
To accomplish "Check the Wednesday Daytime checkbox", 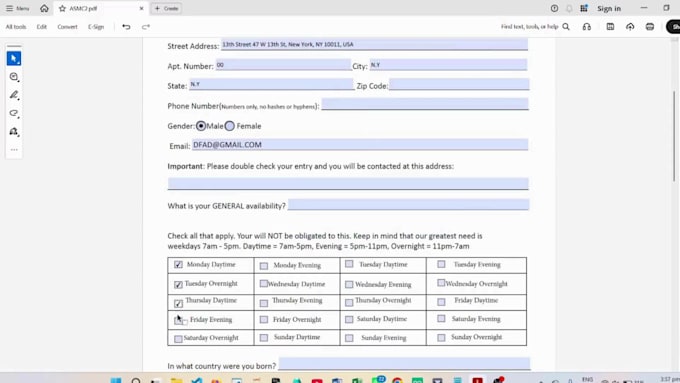I will pyautogui.click(x=264, y=283).
